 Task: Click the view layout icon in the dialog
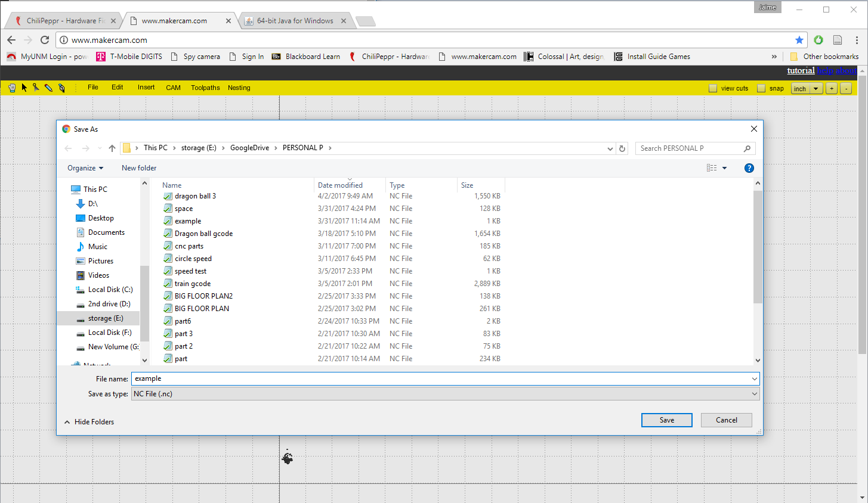712,168
